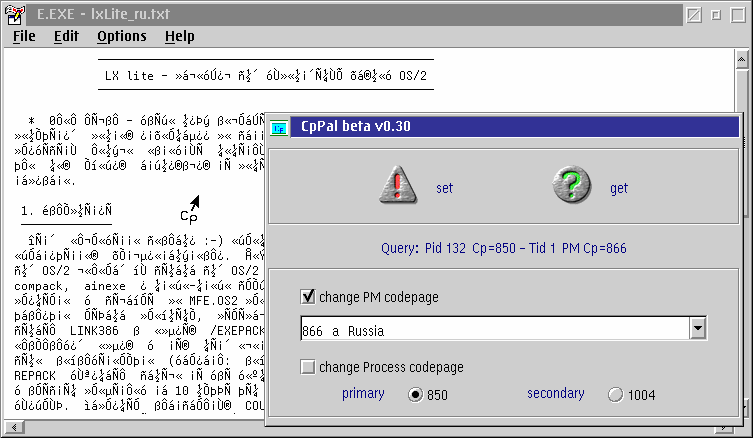Select the secondary 1004 radio button

pyautogui.click(x=615, y=395)
